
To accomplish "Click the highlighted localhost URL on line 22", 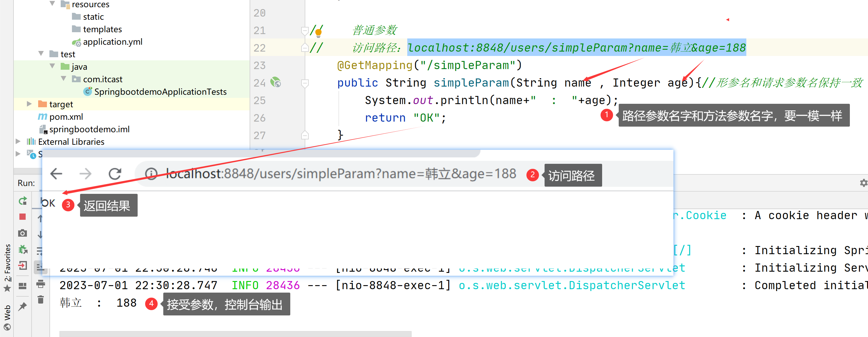I will [576, 48].
